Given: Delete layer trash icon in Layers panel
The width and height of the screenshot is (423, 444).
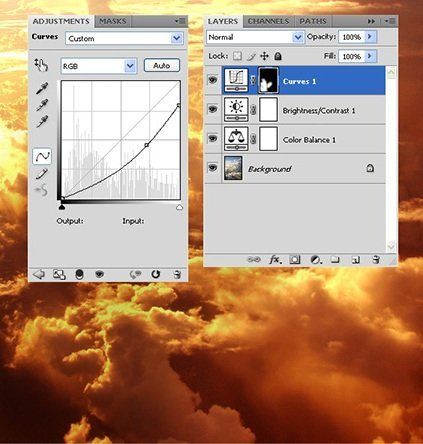Looking at the screenshot, I should pos(376,259).
